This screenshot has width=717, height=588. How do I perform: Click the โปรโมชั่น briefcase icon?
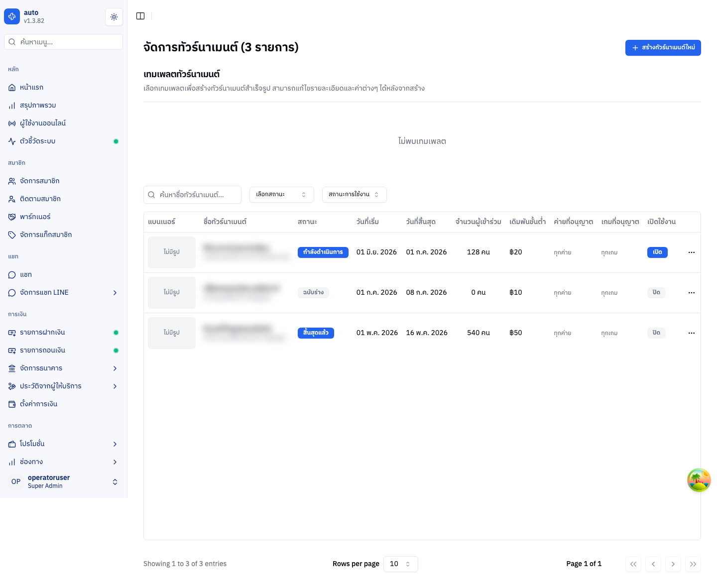pos(12,444)
